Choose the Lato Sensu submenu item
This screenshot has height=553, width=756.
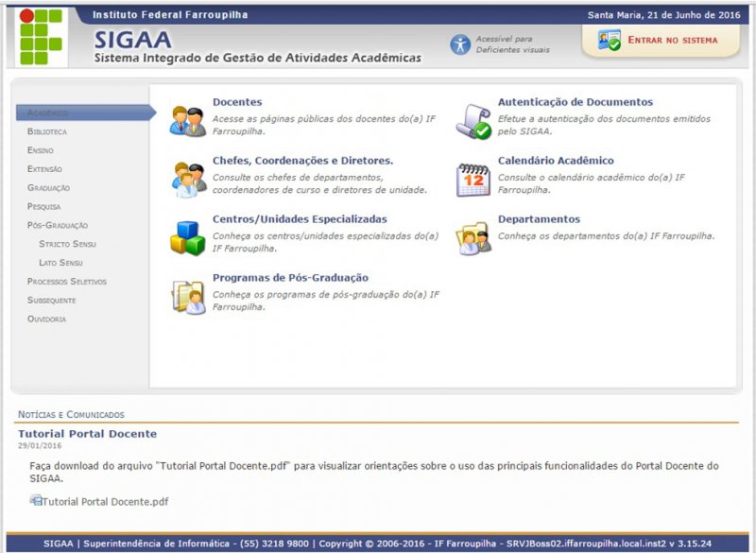point(60,263)
